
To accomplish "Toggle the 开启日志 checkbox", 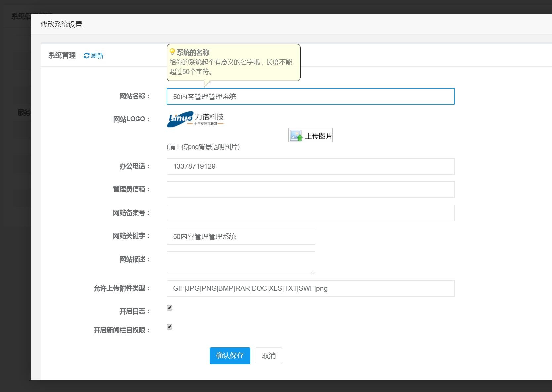I will (169, 308).
